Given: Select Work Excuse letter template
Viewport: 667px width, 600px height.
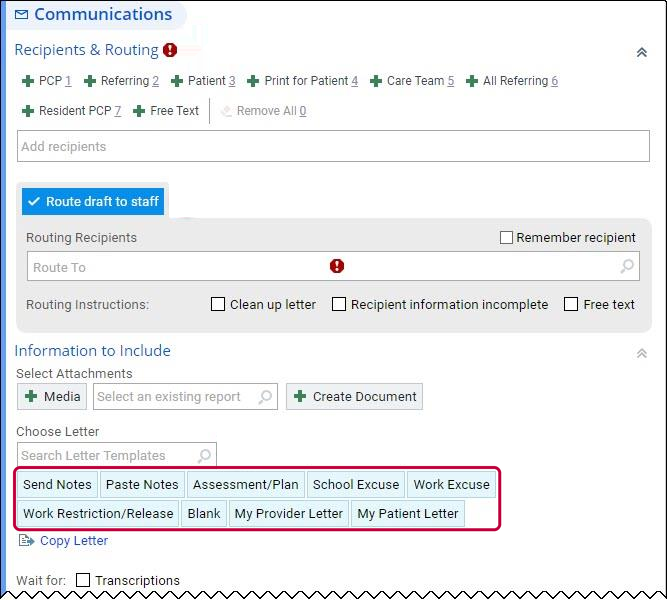Looking at the screenshot, I should [452, 485].
